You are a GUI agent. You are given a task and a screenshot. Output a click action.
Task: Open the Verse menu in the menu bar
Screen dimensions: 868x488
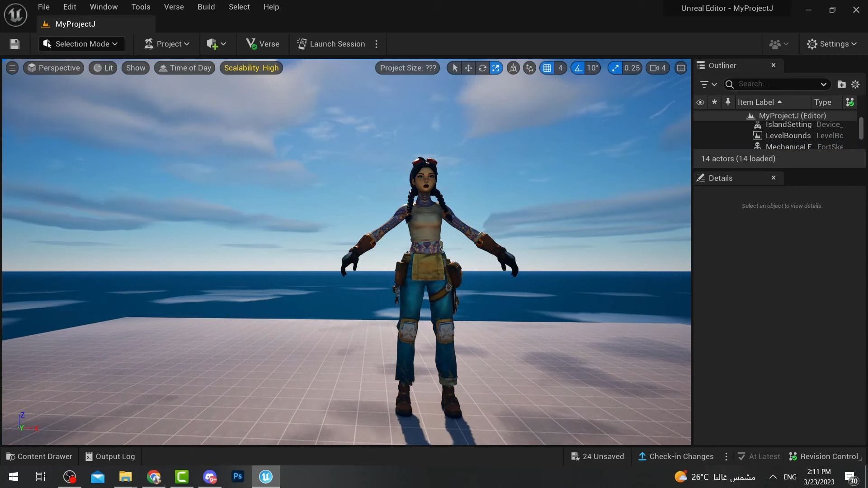pos(174,7)
